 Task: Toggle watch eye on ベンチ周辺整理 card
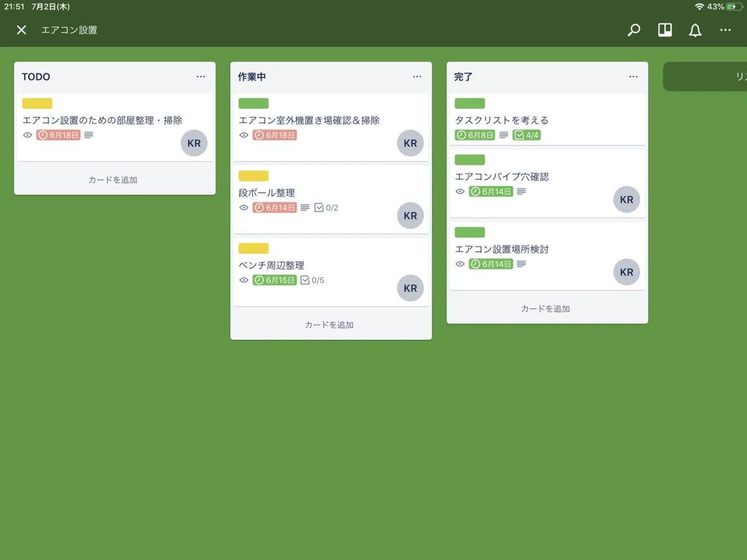pos(244,281)
